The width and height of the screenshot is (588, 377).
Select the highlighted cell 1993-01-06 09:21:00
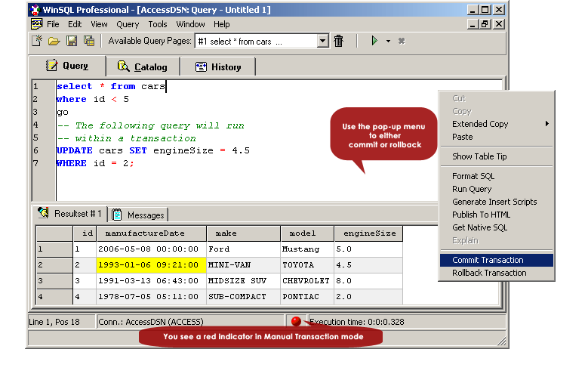[151, 265]
